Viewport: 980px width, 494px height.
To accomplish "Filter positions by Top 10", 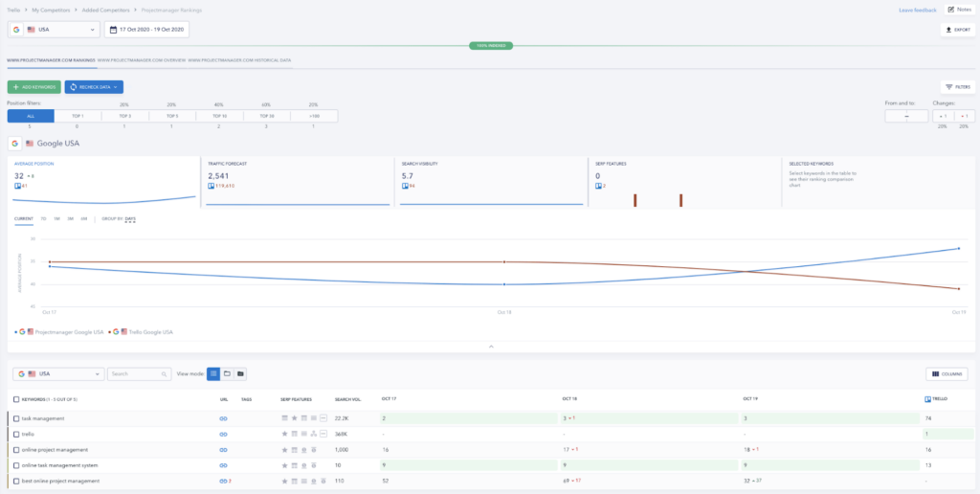I will click(x=219, y=116).
